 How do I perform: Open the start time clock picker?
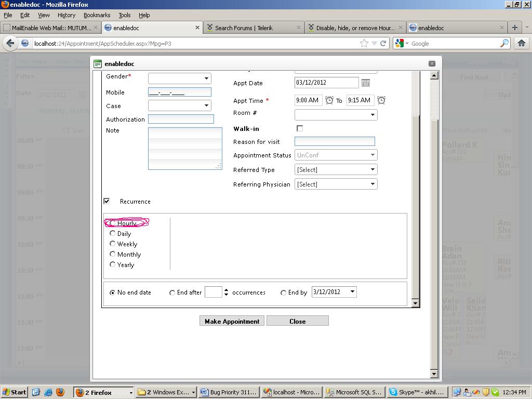(x=329, y=100)
